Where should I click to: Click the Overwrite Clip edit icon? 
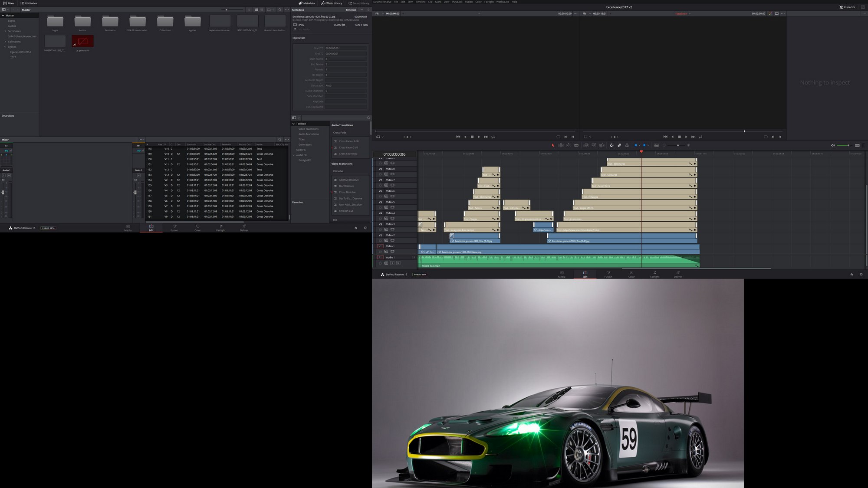click(x=594, y=145)
